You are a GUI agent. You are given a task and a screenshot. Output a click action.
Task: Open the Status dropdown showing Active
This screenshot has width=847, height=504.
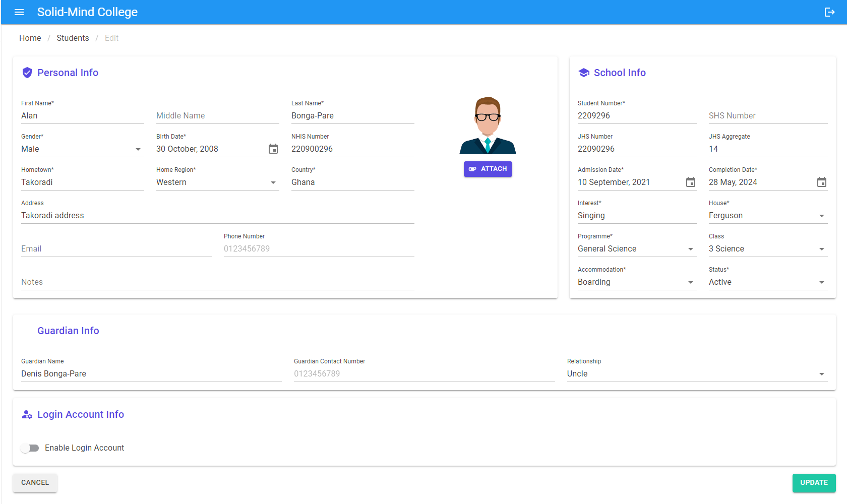tap(768, 282)
